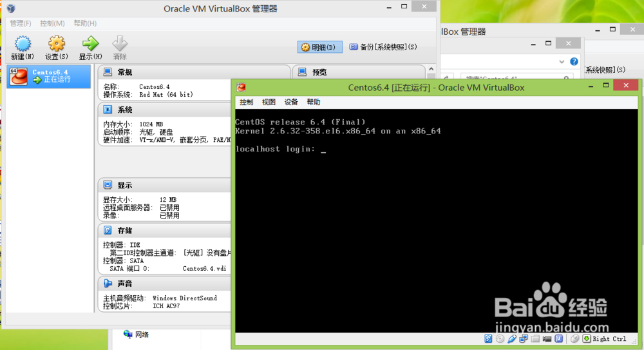
Task: Click the network adapters status icon
Action: tap(524, 338)
